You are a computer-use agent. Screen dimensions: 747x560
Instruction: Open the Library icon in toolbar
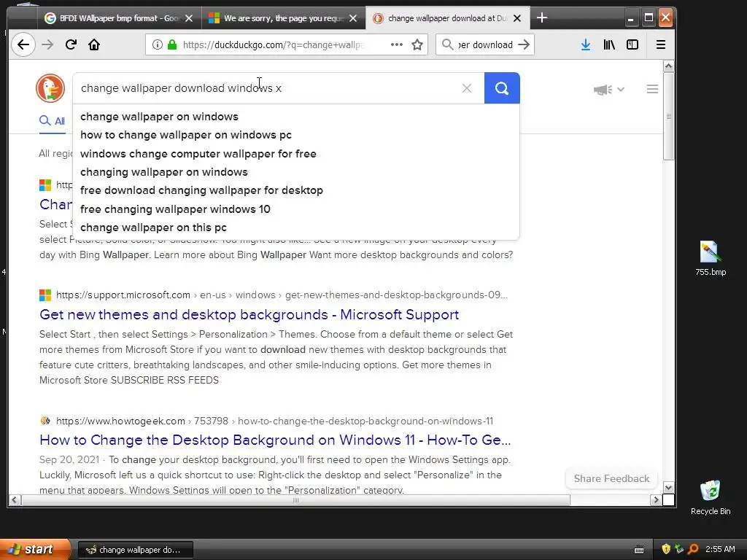(609, 44)
